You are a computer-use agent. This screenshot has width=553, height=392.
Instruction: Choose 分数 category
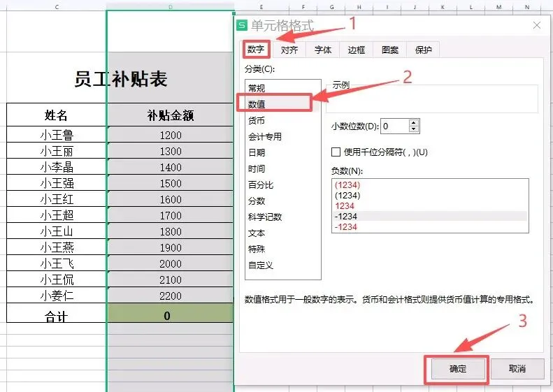point(283,201)
